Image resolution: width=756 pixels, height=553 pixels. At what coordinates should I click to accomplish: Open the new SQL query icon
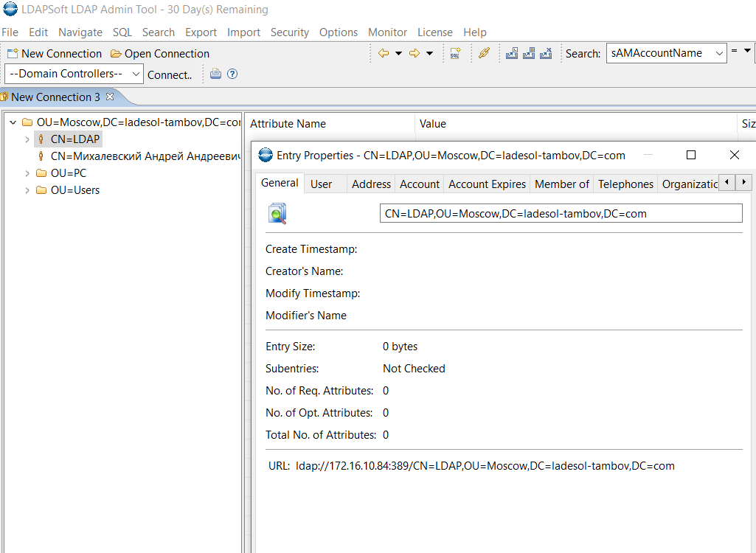point(455,53)
